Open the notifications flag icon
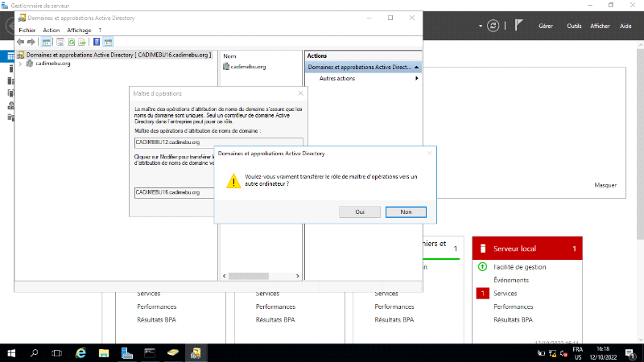 click(x=518, y=25)
